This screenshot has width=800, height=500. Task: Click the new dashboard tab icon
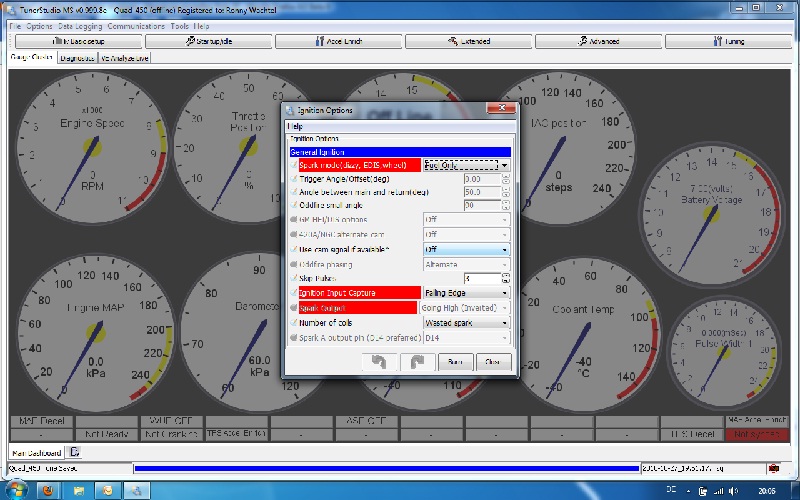point(74,452)
